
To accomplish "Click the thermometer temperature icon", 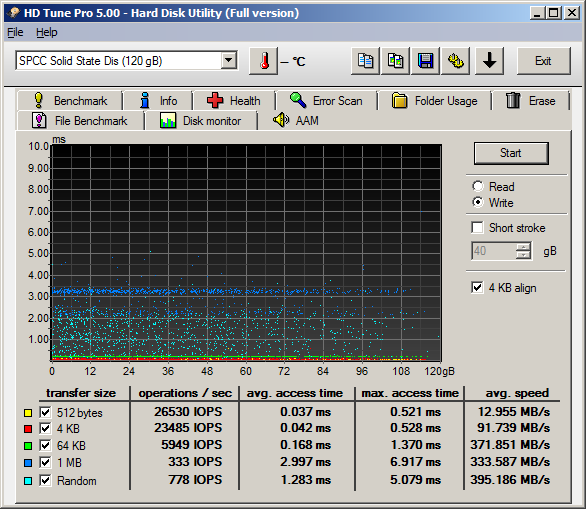I will point(264,61).
